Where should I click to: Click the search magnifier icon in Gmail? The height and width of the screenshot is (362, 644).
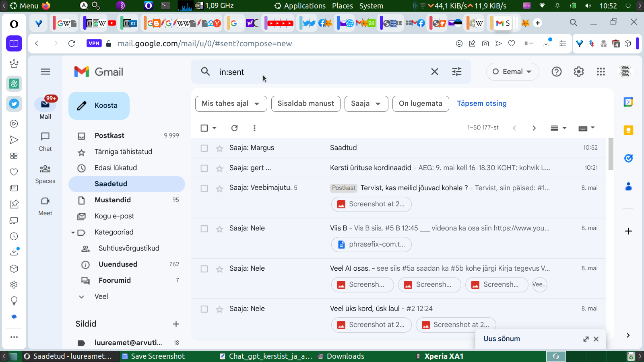click(205, 72)
